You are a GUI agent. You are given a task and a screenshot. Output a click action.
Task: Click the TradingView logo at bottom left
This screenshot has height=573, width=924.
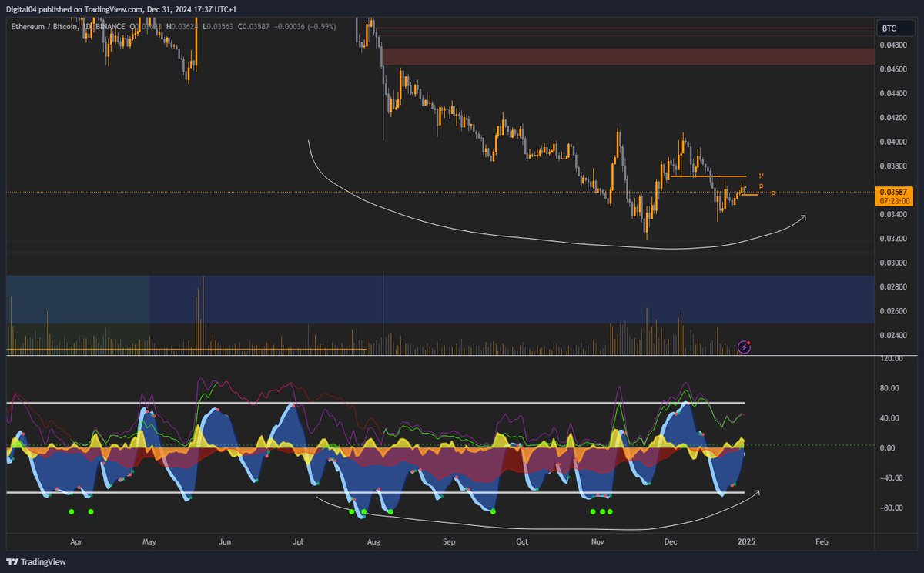pos(36,561)
